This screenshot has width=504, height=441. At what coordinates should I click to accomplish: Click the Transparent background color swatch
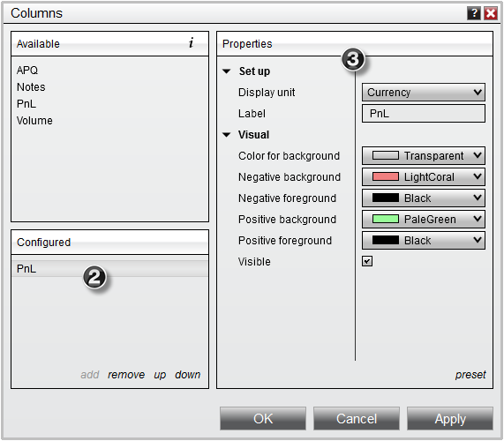pos(386,155)
